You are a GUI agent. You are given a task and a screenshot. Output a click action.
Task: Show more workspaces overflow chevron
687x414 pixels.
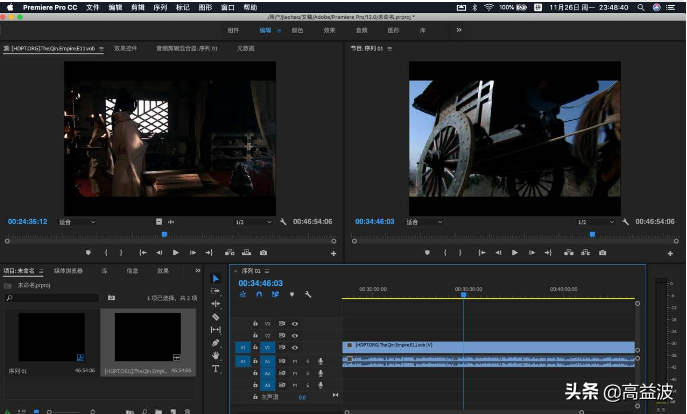point(459,30)
